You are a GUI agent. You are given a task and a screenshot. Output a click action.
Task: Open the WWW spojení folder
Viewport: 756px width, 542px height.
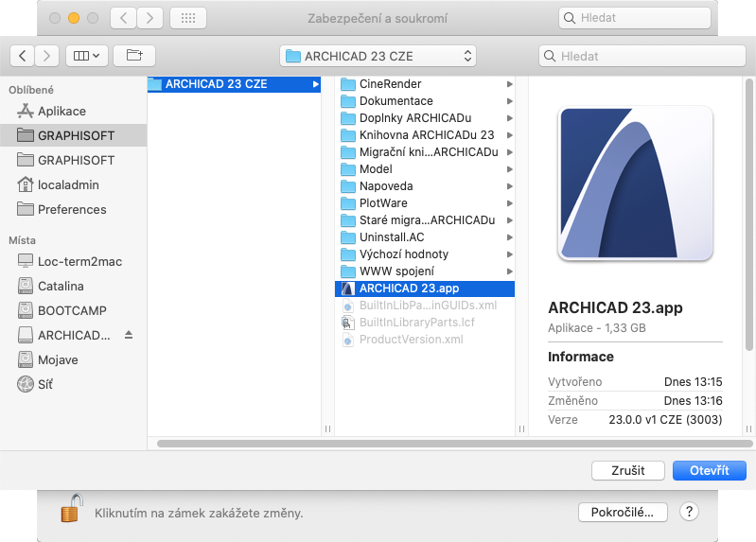(x=425, y=271)
